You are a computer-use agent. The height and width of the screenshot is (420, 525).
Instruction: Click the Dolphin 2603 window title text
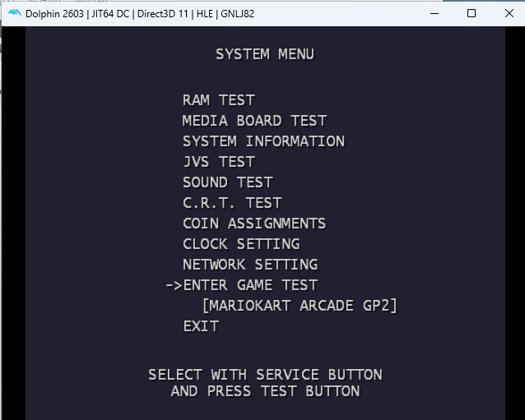(x=140, y=14)
